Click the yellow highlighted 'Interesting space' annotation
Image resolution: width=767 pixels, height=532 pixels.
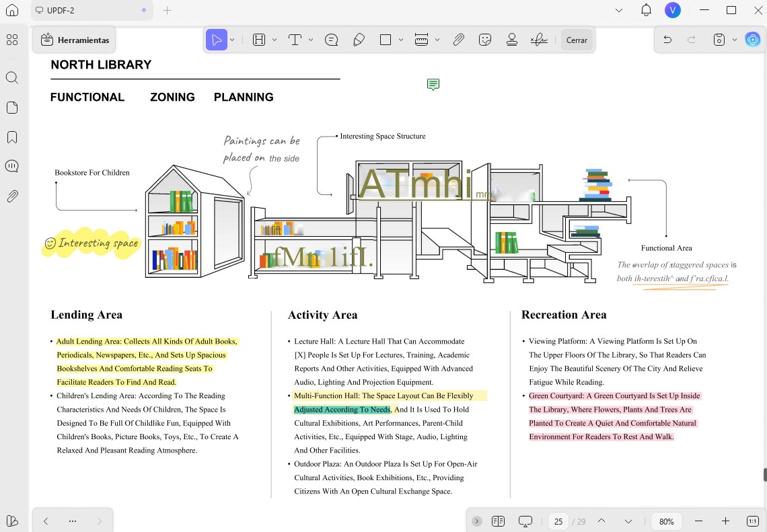tap(92, 243)
